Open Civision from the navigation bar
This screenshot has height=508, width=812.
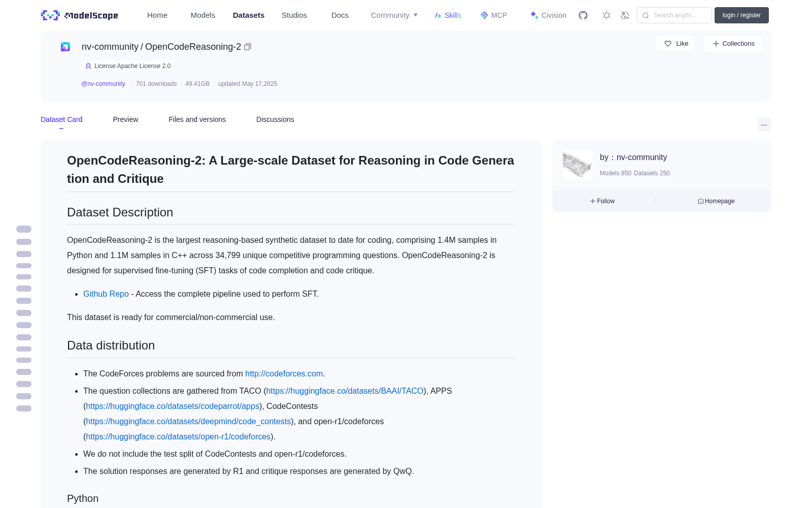[548, 15]
